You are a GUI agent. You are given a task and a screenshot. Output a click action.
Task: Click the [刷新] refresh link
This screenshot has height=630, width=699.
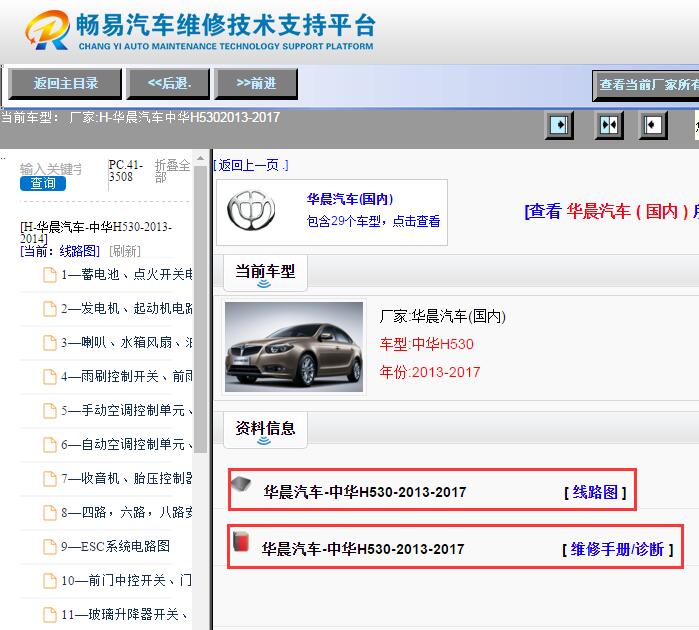click(125, 251)
